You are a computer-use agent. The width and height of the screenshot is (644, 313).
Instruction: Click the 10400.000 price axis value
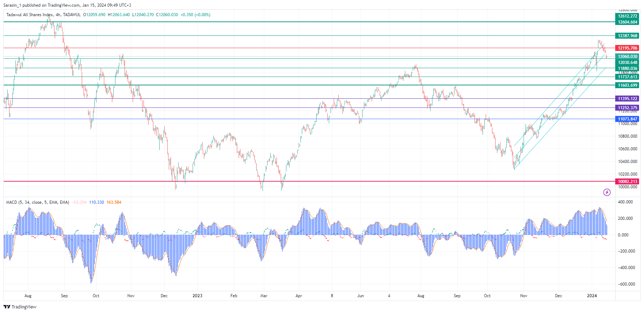628,162
